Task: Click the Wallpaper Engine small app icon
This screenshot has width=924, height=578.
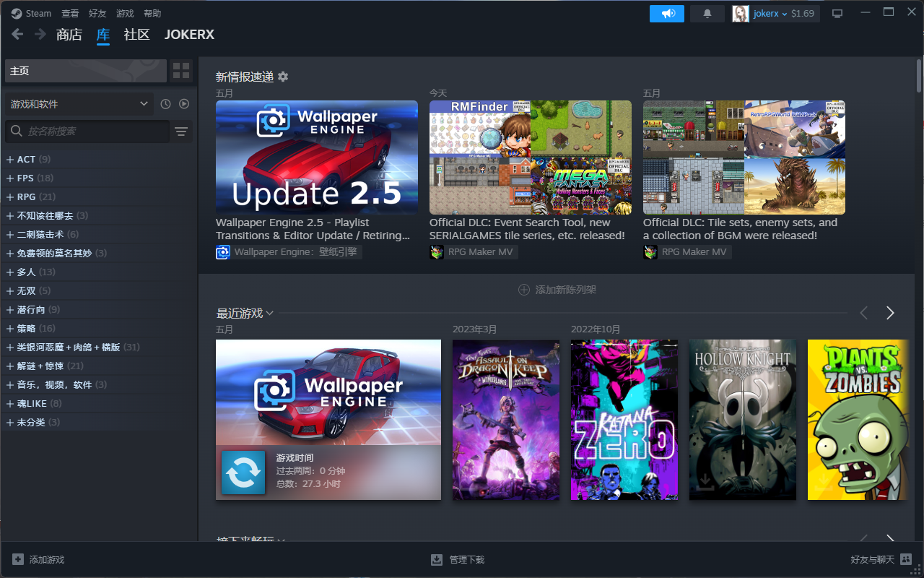Action: click(222, 252)
